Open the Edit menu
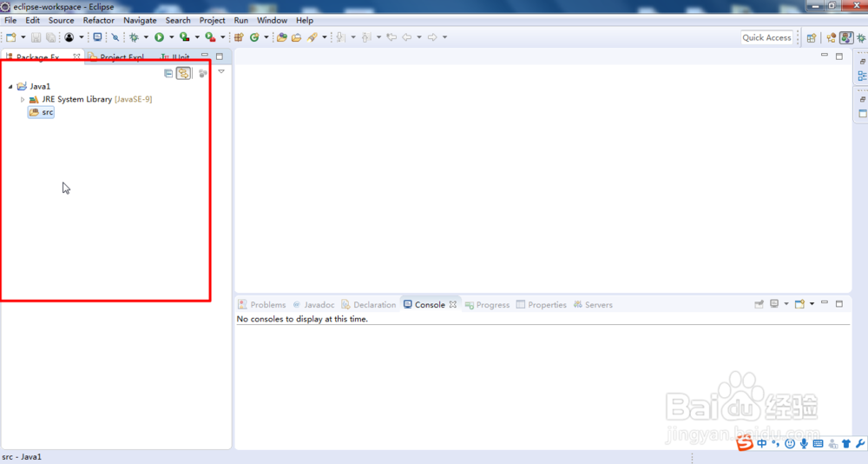This screenshot has width=868, height=464. click(33, 20)
